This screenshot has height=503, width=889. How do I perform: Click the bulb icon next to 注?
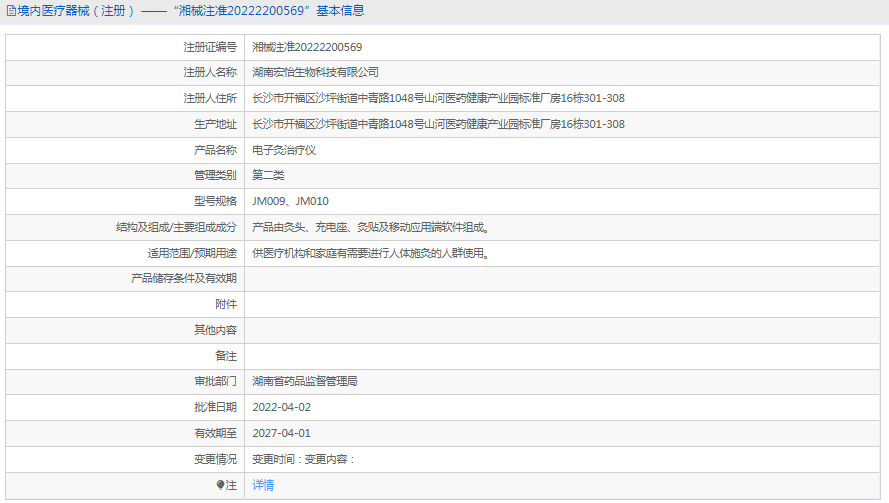(x=220, y=485)
